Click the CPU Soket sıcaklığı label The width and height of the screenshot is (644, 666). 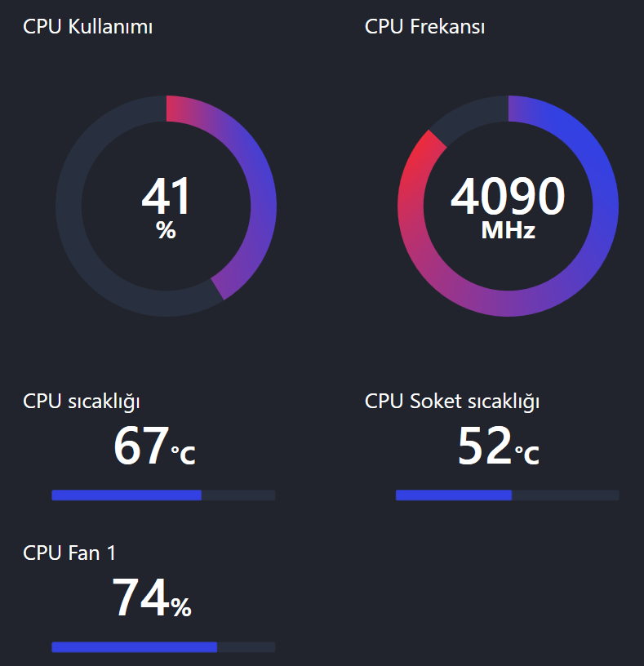452,401
